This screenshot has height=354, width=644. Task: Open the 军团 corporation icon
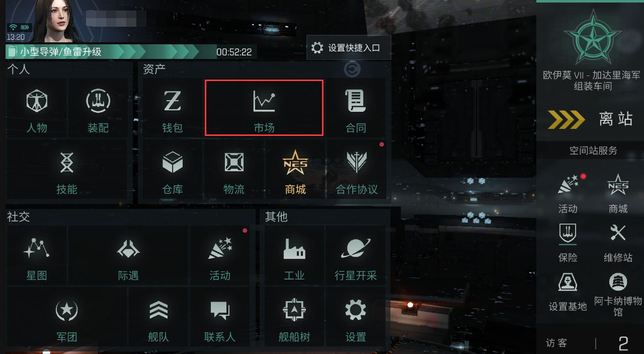67,317
